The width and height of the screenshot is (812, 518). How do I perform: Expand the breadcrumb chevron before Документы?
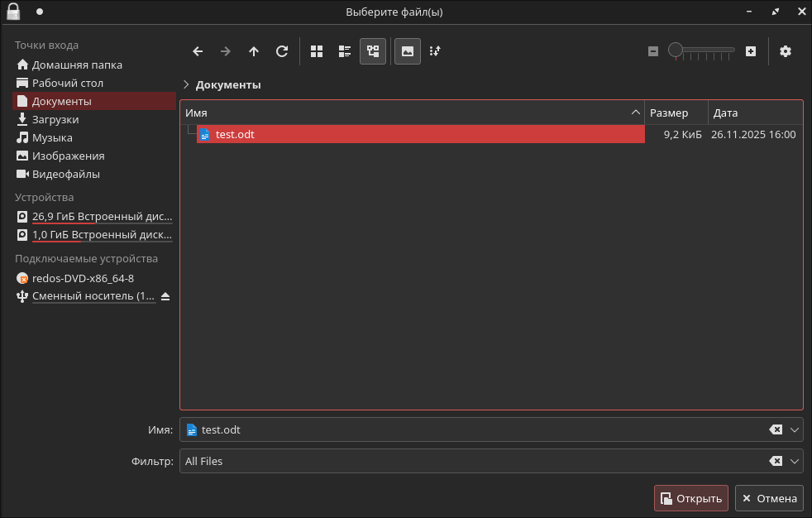(186, 84)
